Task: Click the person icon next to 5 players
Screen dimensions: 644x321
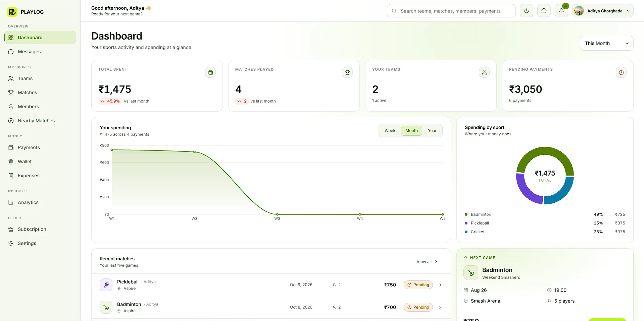Action: tap(549, 301)
